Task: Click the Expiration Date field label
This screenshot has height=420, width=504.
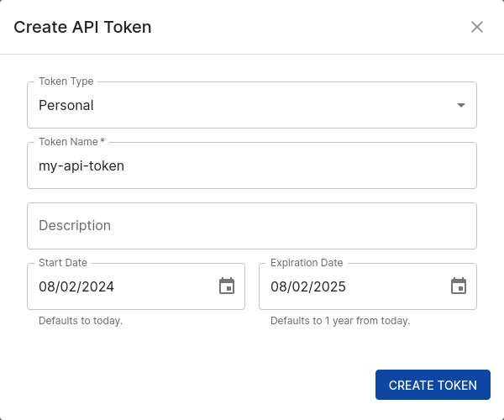Action: (307, 263)
